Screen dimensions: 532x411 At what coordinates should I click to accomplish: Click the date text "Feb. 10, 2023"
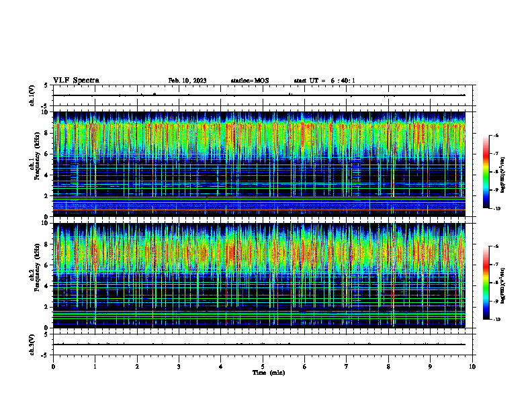pos(187,81)
